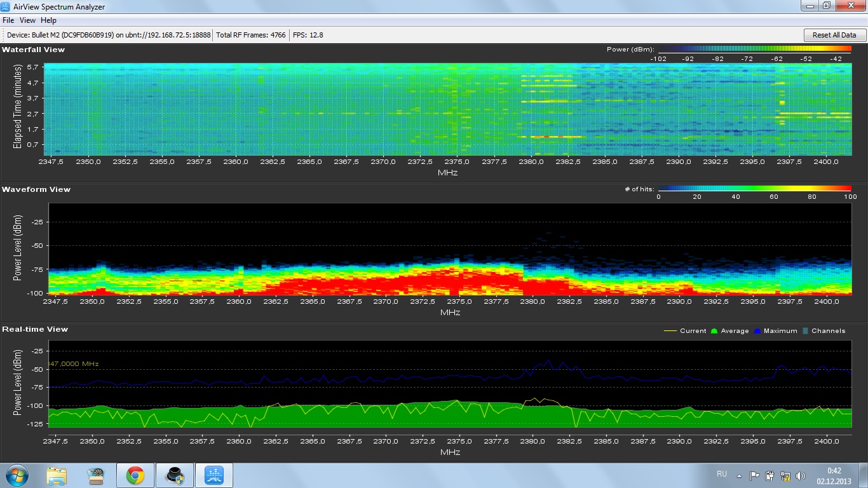868x488 pixels.
Task: Open the File menu
Action: [x=8, y=20]
